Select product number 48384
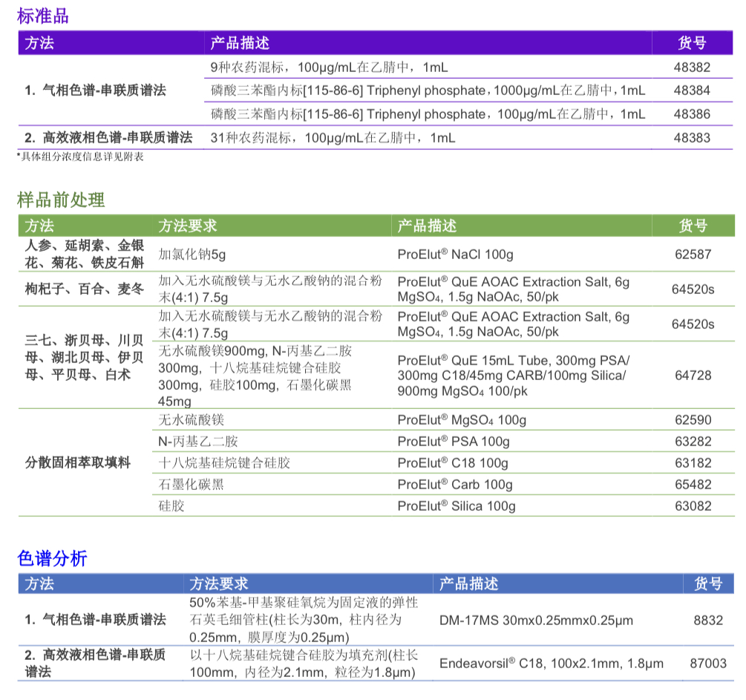This screenshot has height=700, width=746. point(692,91)
